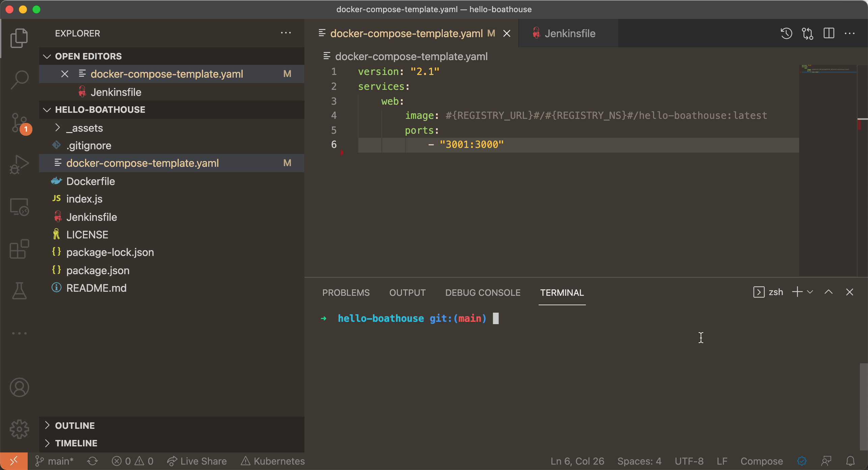Change encoding via UTF-8
This screenshot has height=470, width=868.
click(689, 461)
